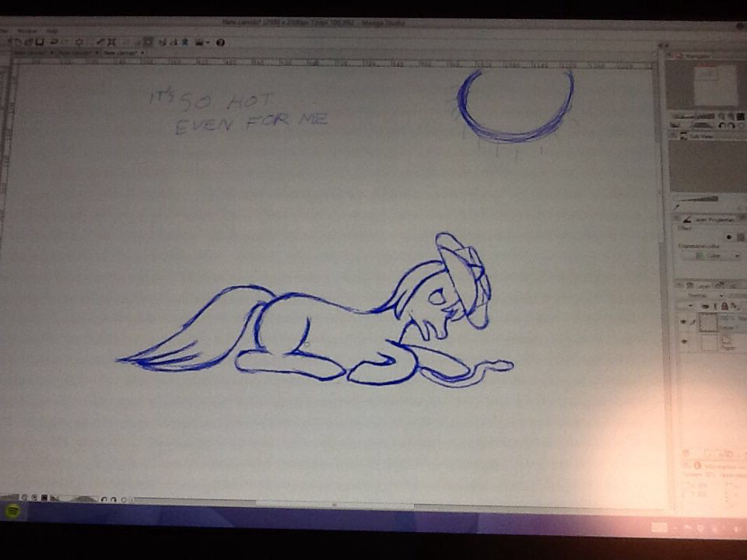This screenshot has width=747, height=560.
Task: Adjust the Navigator zoom slider
Action: click(695, 116)
